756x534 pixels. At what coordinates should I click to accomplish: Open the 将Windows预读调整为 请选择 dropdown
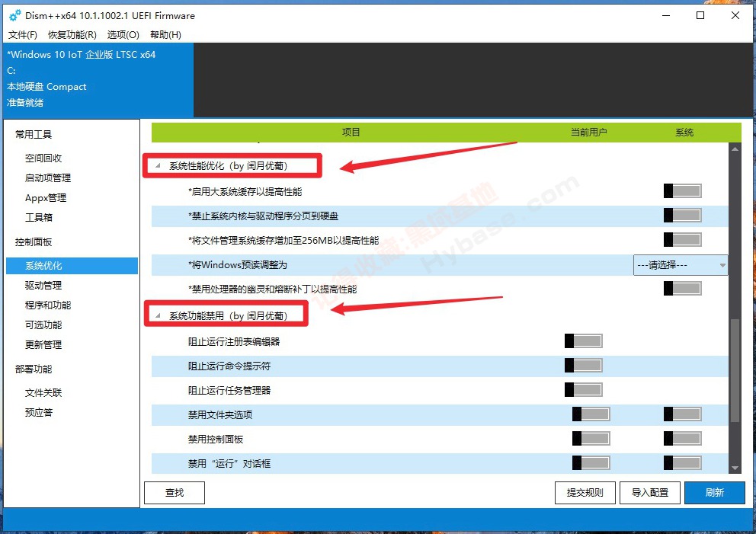point(681,265)
